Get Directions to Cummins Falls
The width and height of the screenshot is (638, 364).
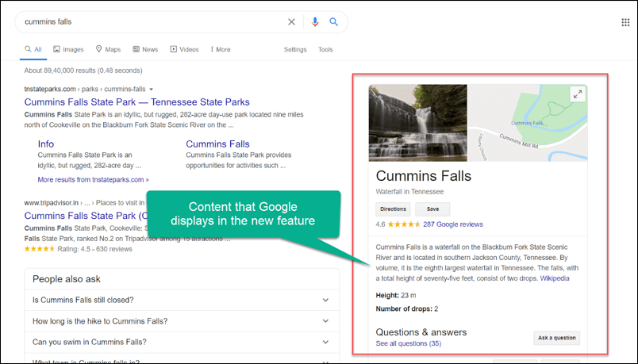[x=393, y=209]
